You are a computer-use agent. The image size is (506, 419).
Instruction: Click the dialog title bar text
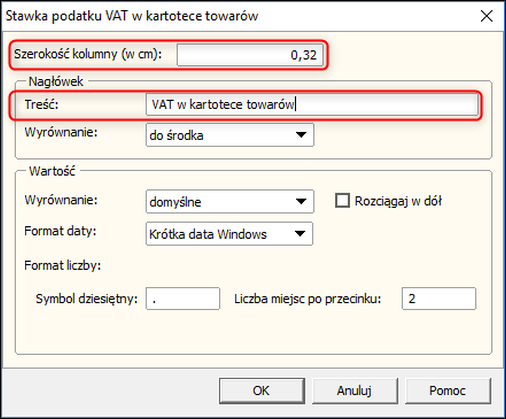(x=132, y=16)
